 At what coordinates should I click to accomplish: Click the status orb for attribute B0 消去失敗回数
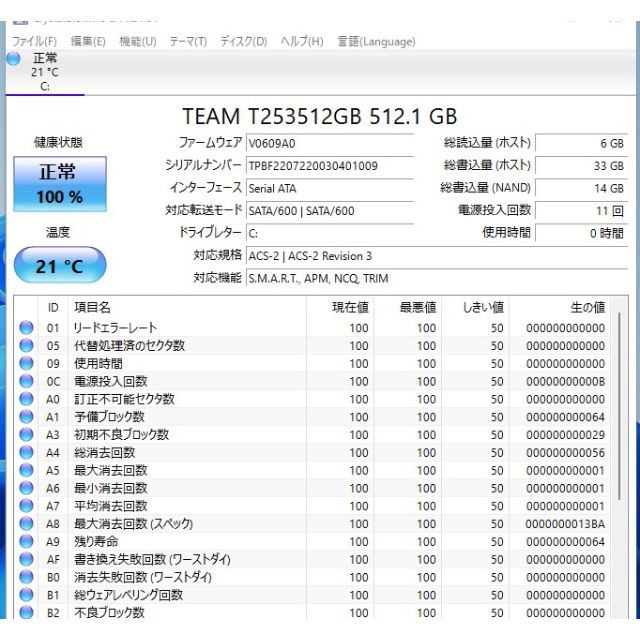click(x=26, y=577)
